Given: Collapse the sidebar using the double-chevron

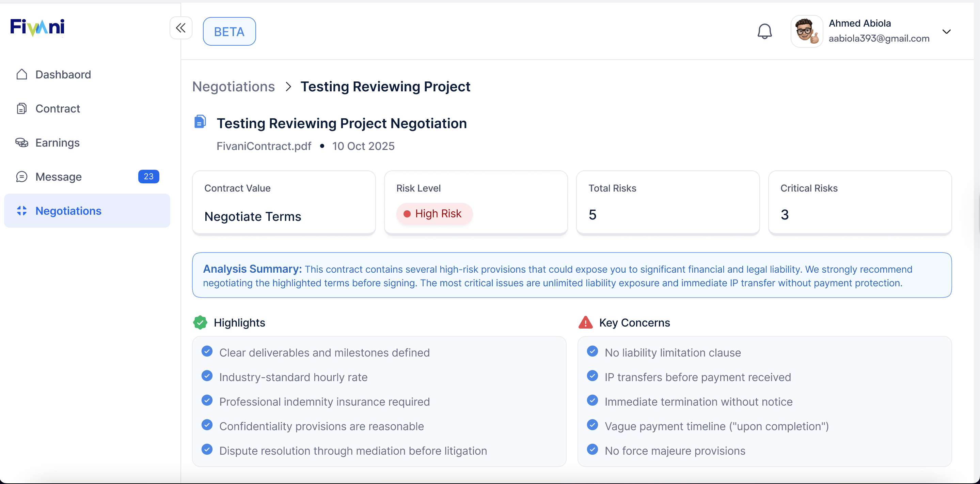Looking at the screenshot, I should click(181, 28).
